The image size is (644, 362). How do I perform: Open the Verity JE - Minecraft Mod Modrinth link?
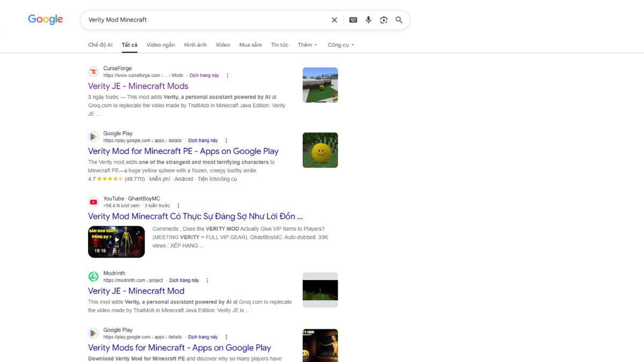pos(136,291)
